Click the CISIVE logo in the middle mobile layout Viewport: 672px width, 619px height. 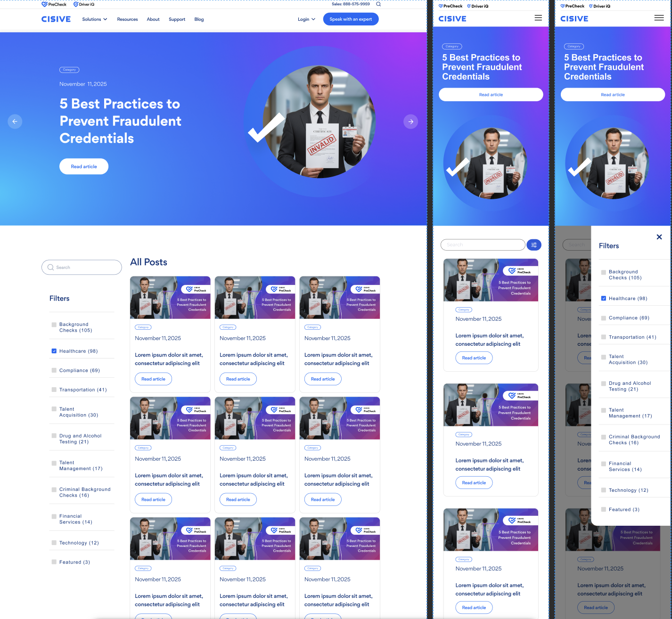coord(452,19)
